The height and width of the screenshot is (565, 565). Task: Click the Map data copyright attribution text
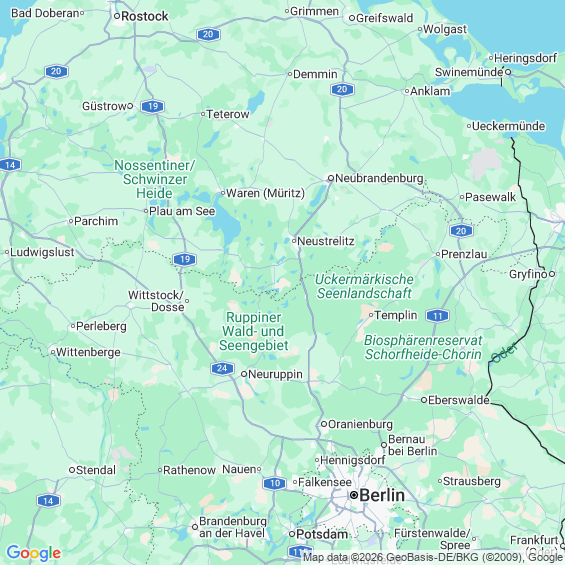pyautogui.click(x=433, y=557)
